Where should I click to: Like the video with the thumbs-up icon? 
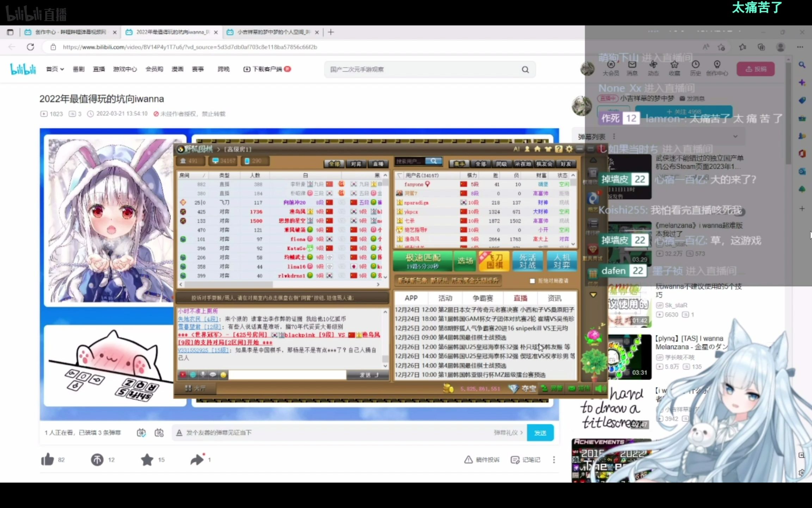[x=47, y=460]
